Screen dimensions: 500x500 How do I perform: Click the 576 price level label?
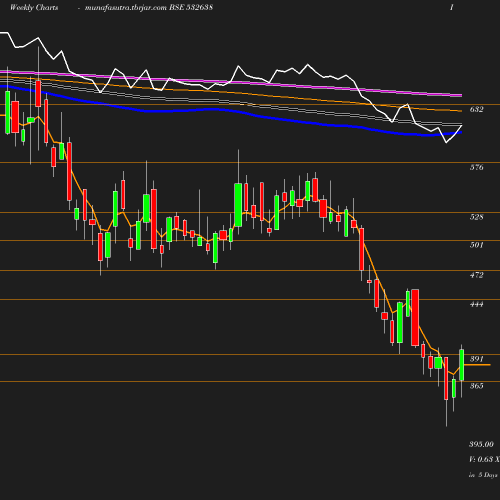(x=476, y=167)
